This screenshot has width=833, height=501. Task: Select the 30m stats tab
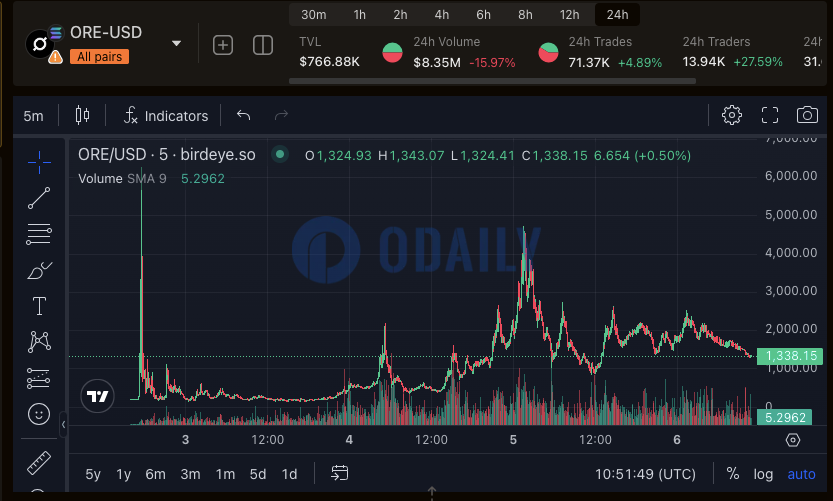click(313, 15)
